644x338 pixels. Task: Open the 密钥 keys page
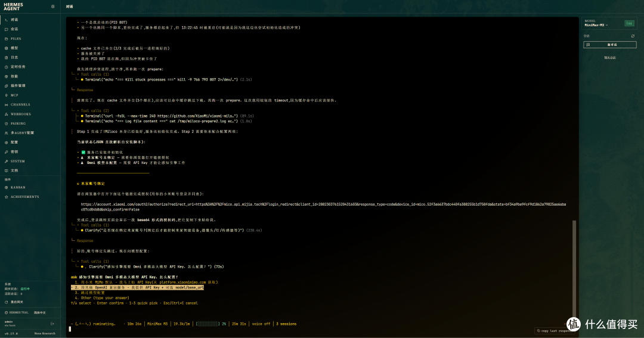click(x=30, y=152)
